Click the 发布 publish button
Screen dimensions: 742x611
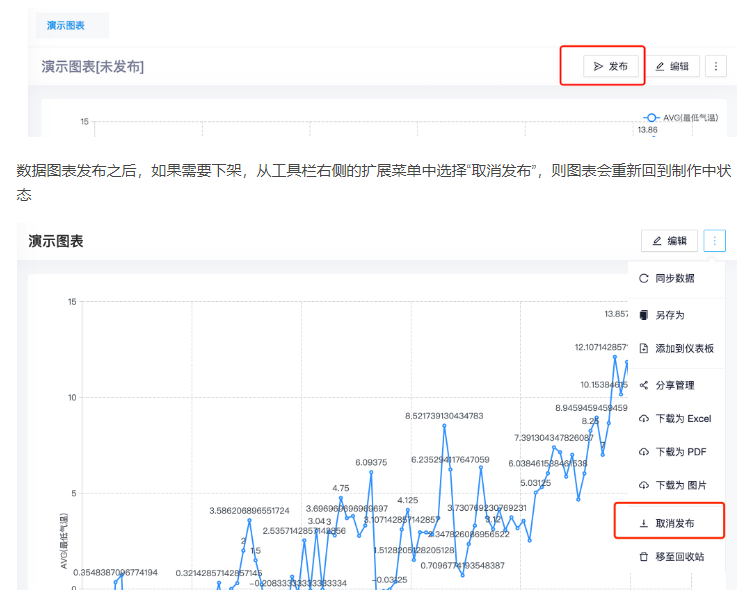pos(610,66)
